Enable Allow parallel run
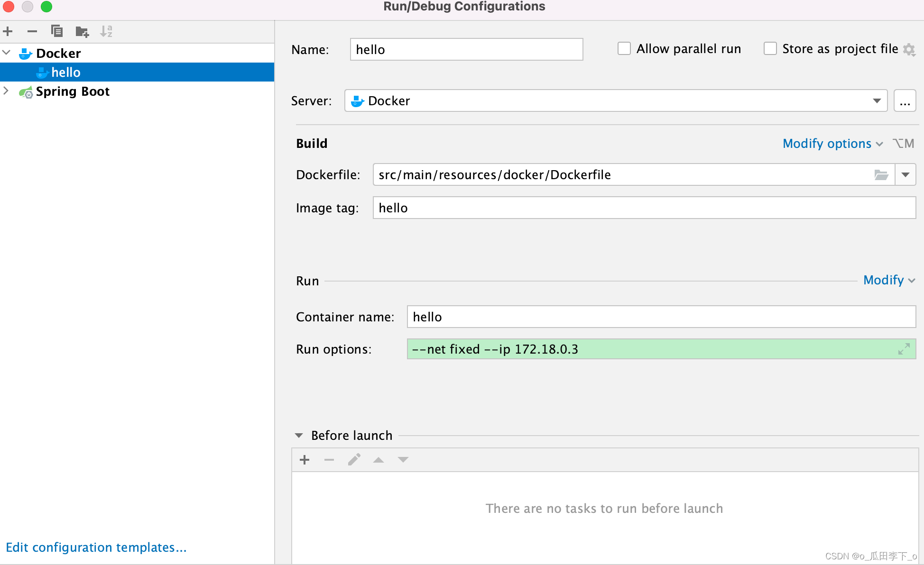The height and width of the screenshot is (565, 924). click(624, 49)
